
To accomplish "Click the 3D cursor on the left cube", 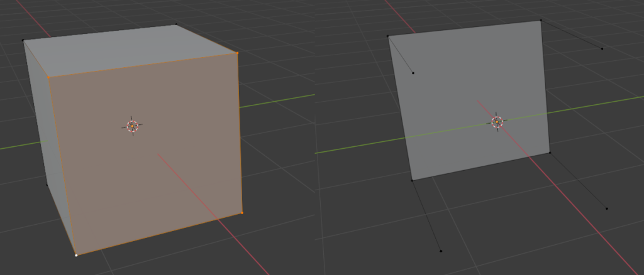I will 132,126.
